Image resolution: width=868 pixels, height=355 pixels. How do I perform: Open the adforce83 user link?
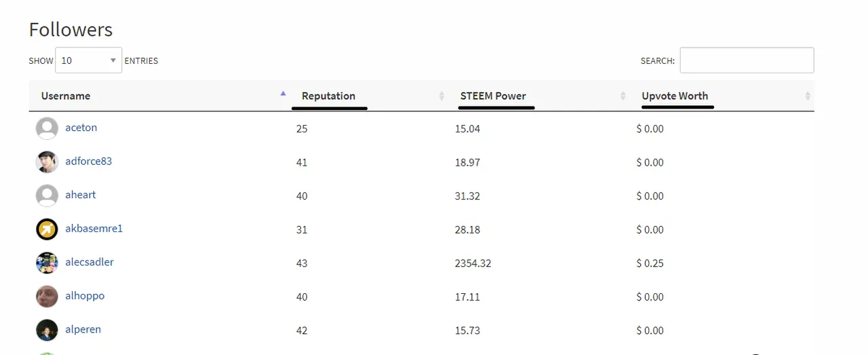point(89,162)
